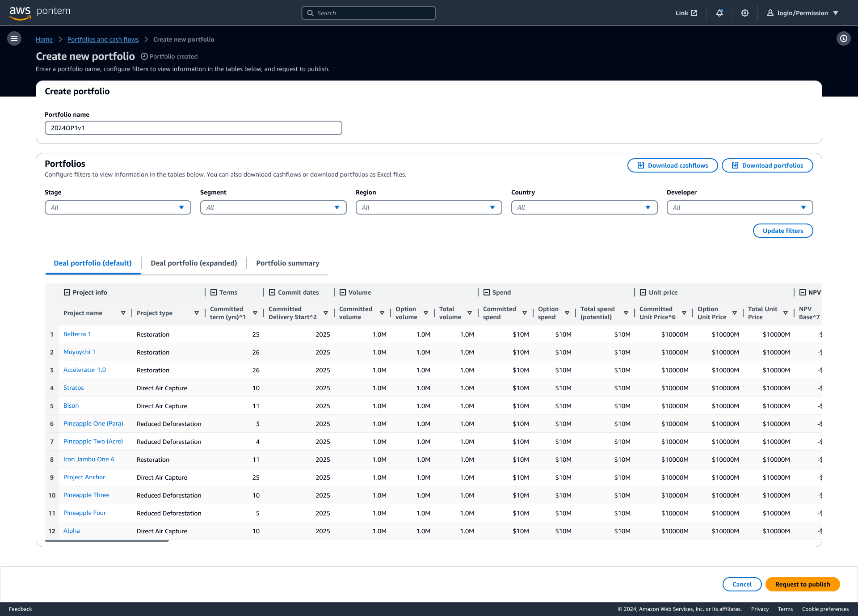This screenshot has height=616, width=858.
Task: Click the Cancel button
Action: click(742, 584)
